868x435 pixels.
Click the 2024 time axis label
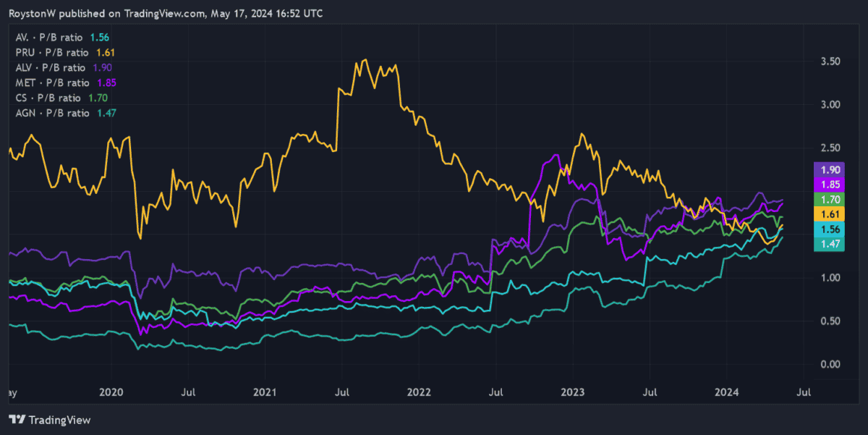click(726, 392)
